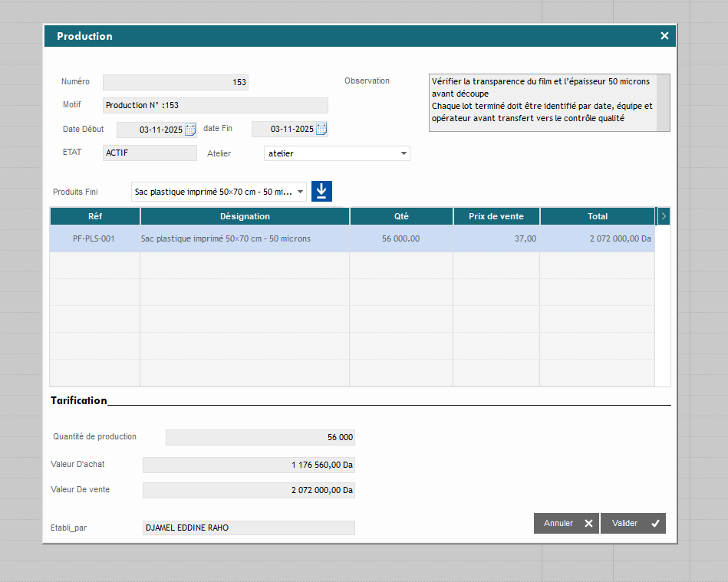Viewport: 728px width, 582px height.
Task: Close the Production dialog
Action: coord(664,36)
